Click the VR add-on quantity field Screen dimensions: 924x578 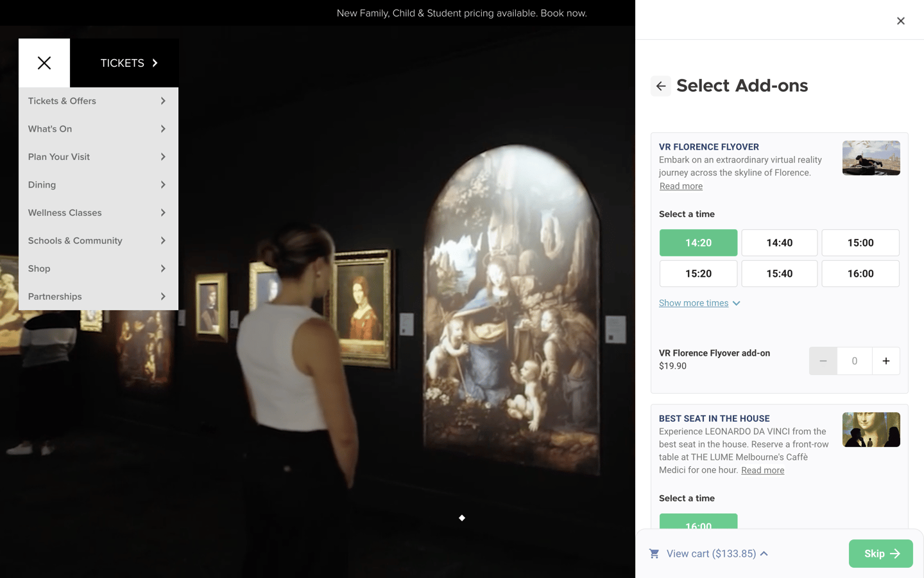854,361
